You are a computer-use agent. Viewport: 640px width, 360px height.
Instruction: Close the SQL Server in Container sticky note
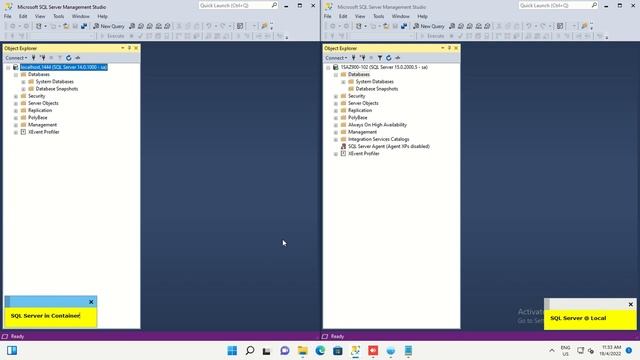point(91,302)
